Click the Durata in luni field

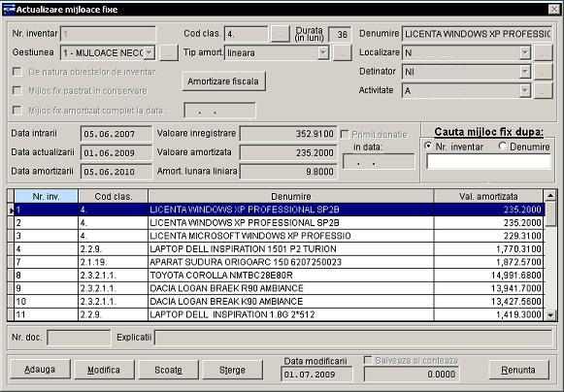[x=340, y=34]
